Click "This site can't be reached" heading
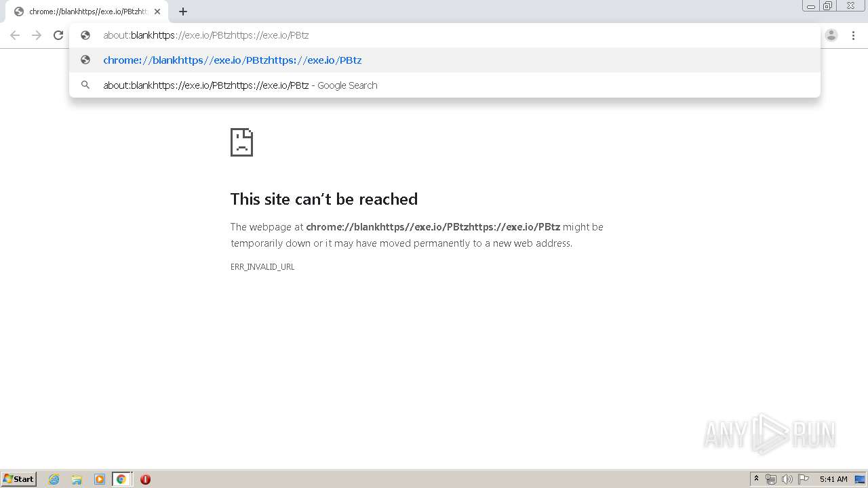Image resolution: width=868 pixels, height=488 pixels. click(x=324, y=199)
